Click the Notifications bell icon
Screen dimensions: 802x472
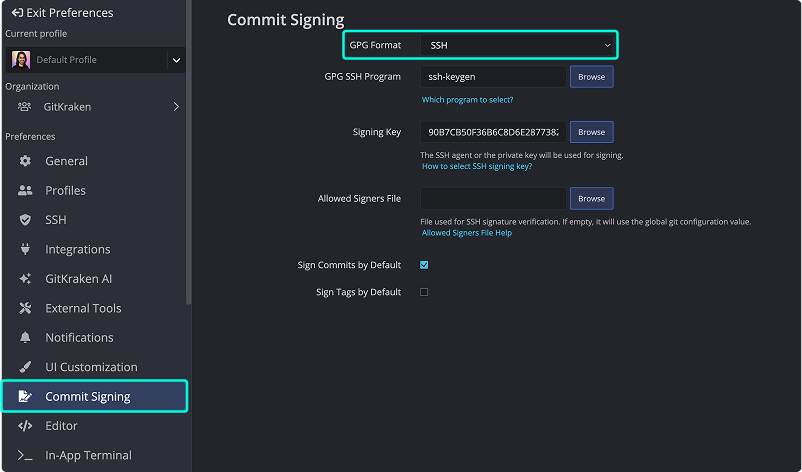tap(25, 338)
